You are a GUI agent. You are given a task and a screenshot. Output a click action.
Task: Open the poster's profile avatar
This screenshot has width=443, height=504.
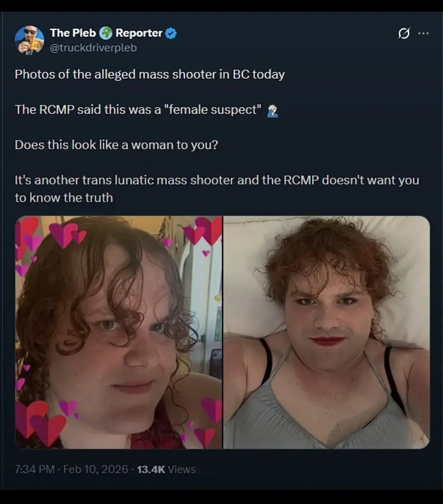pyautogui.click(x=29, y=40)
